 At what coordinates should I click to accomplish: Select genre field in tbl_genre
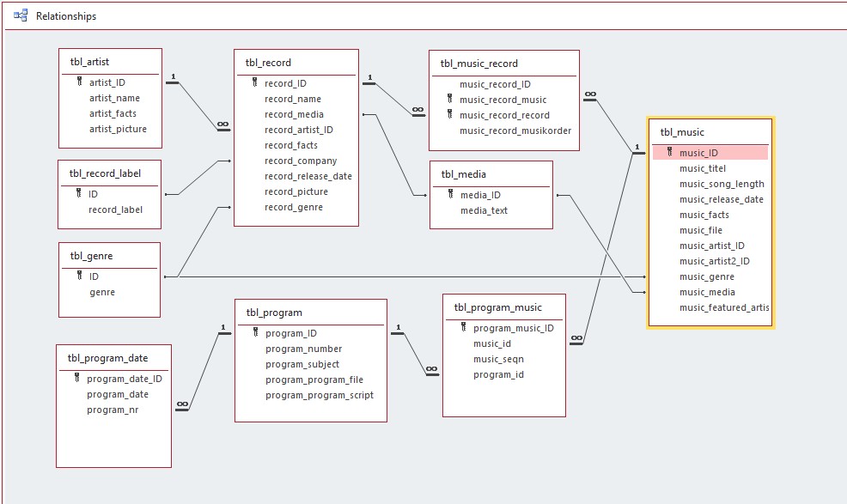tap(102, 292)
